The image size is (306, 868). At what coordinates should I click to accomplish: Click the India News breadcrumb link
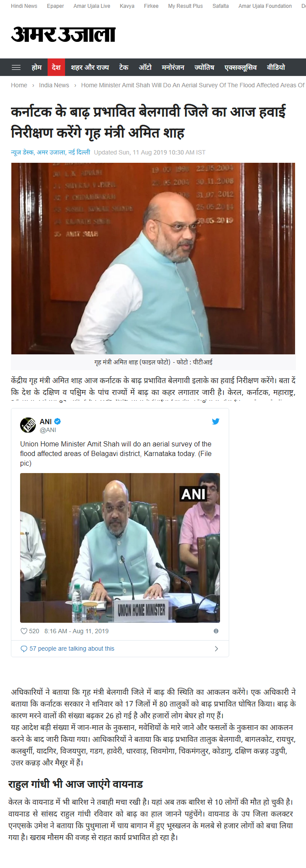click(x=54, y=85)
